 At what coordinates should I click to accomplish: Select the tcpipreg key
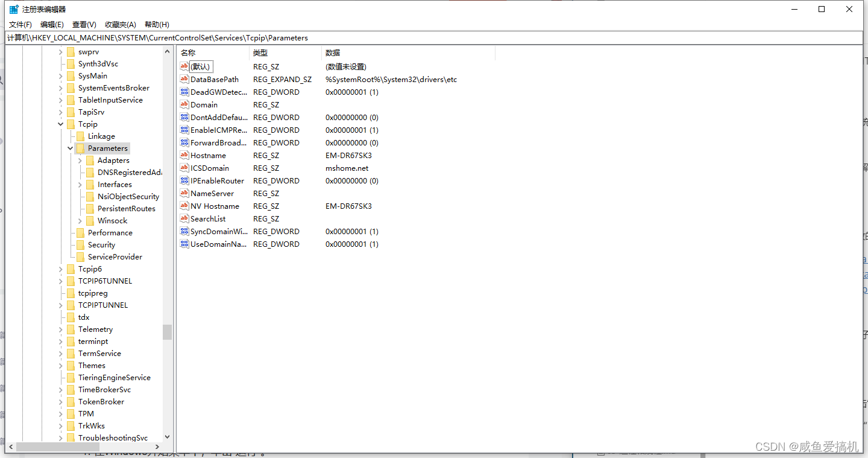click(93, 293)
